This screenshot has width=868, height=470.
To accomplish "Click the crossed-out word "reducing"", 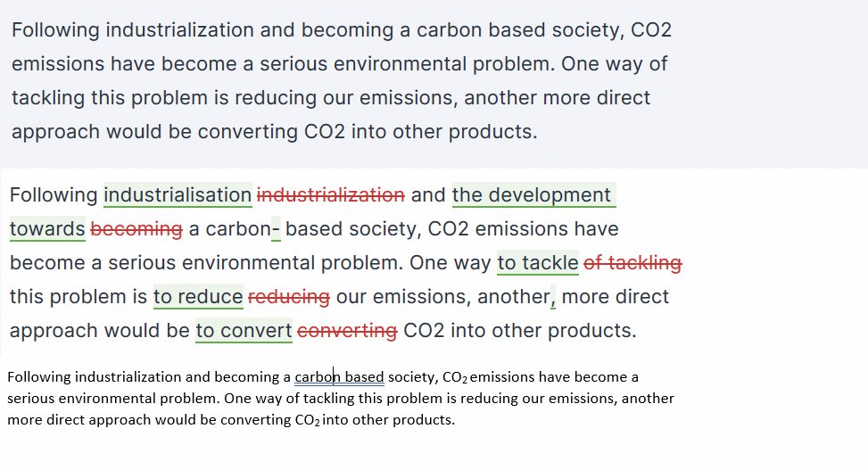I will pyautogui.click(x=289, y=297).
